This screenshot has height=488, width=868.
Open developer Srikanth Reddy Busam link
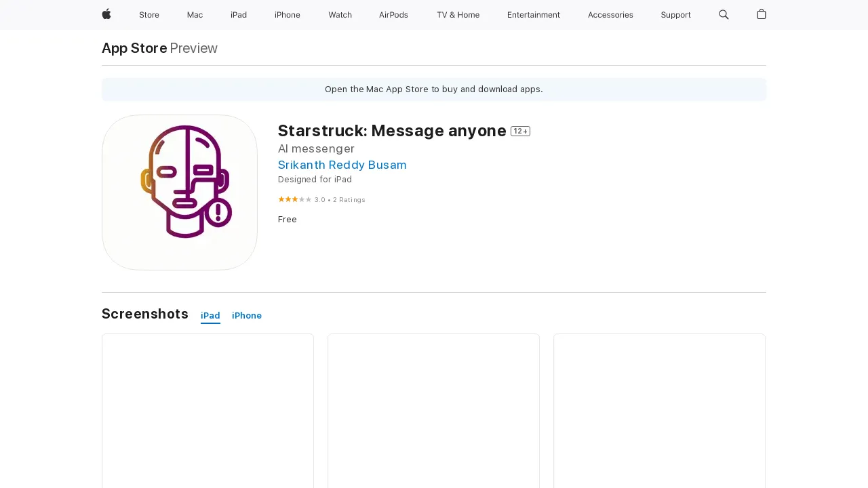pyautogui.click(x=342, y=165)
